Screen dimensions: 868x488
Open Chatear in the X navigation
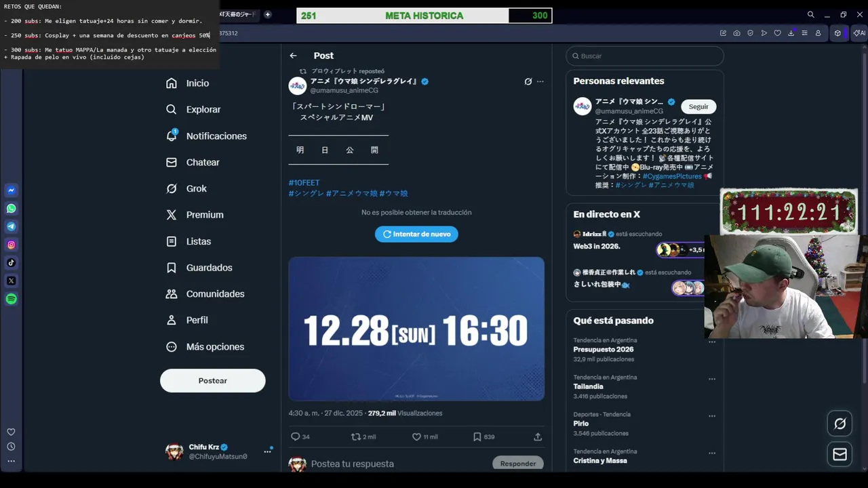193,163
